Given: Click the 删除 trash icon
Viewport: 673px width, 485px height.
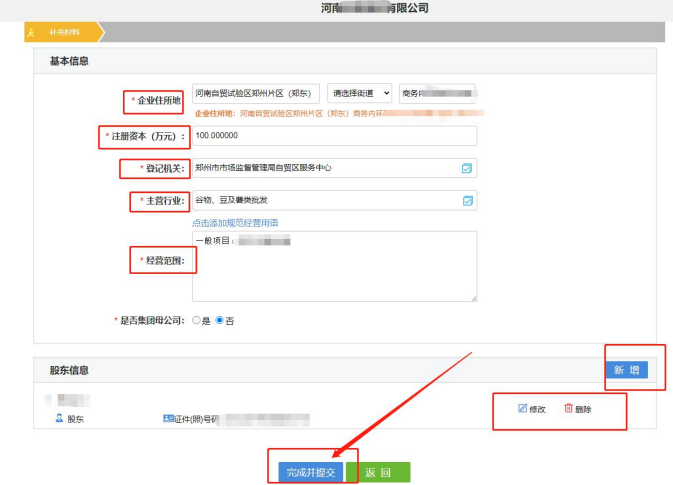Looking at the screenshot, I should (568, 408).
